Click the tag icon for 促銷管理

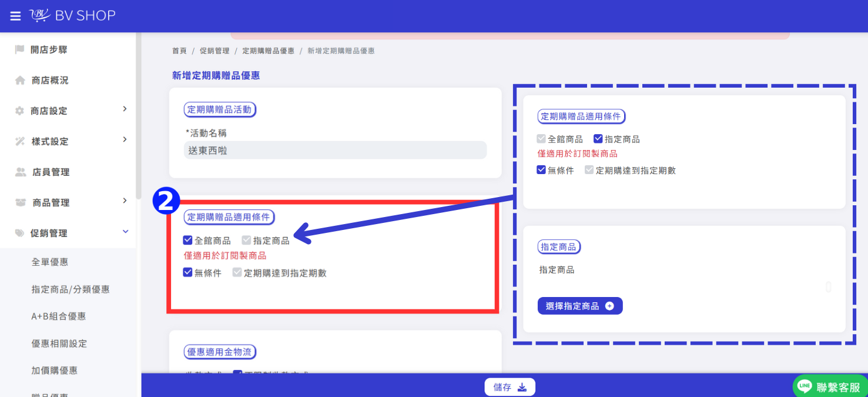pos(20,233)
